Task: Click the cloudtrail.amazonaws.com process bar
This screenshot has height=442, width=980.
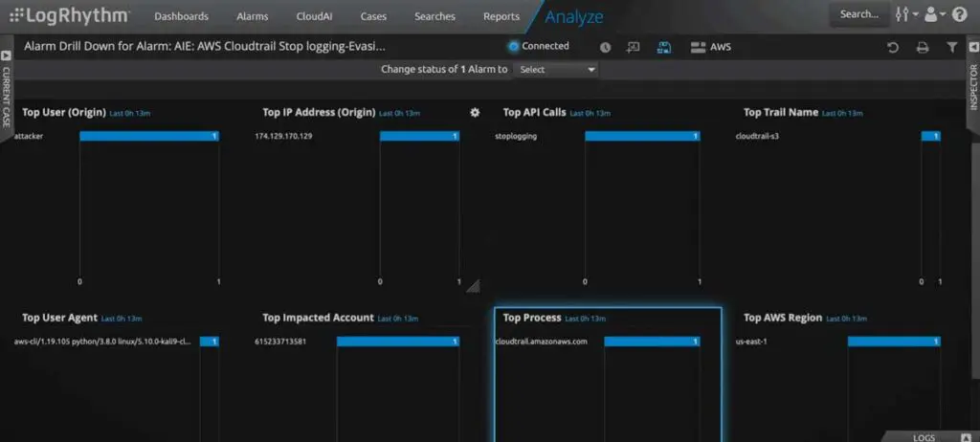Action: 652,342
